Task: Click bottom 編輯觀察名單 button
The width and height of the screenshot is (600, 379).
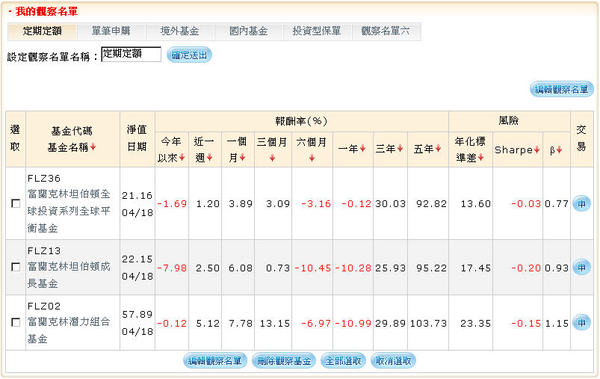Action: coord(215,361)
